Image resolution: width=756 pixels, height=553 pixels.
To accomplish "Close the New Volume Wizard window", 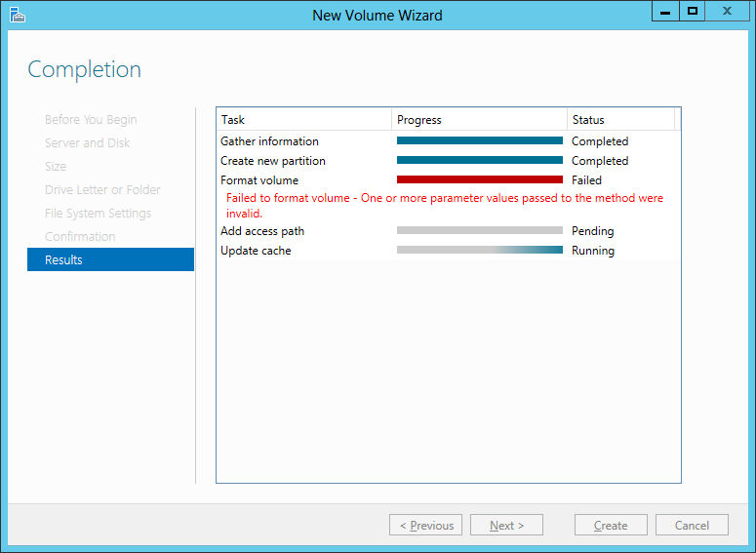I will click(729, 12).
